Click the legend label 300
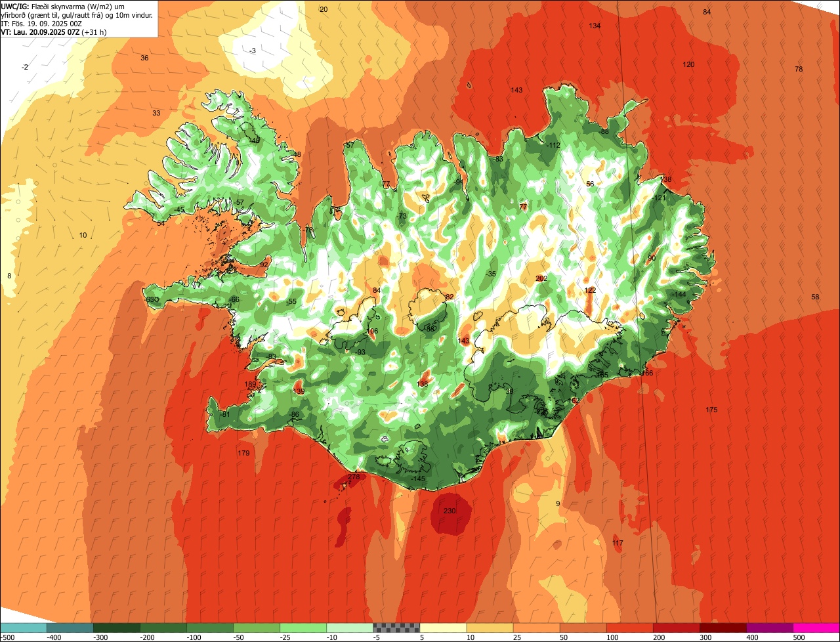 (705, 637)
